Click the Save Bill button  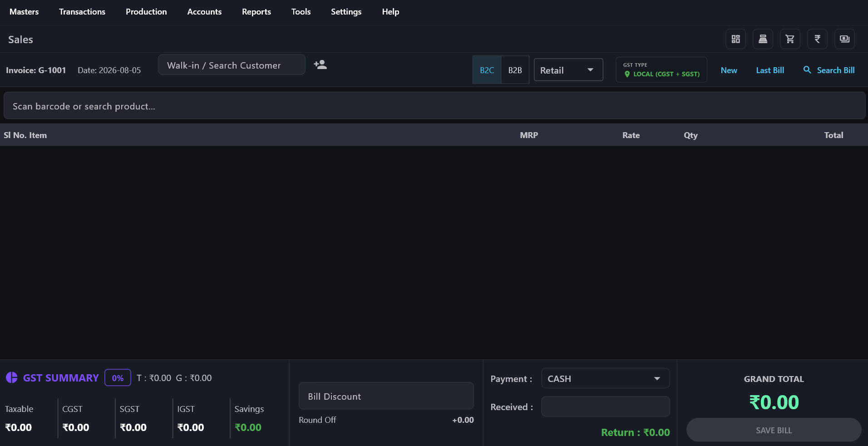[x=774, y=430]
